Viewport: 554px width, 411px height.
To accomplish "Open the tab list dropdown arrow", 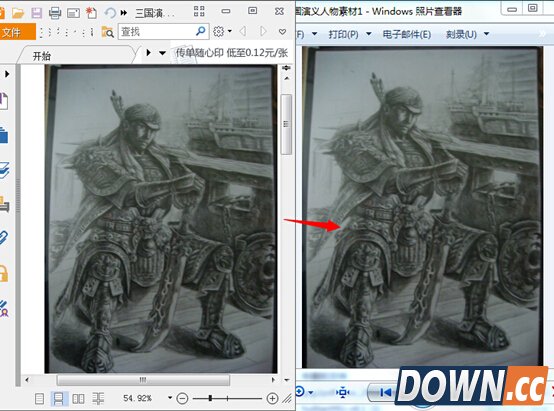I will tap(162, 53).
